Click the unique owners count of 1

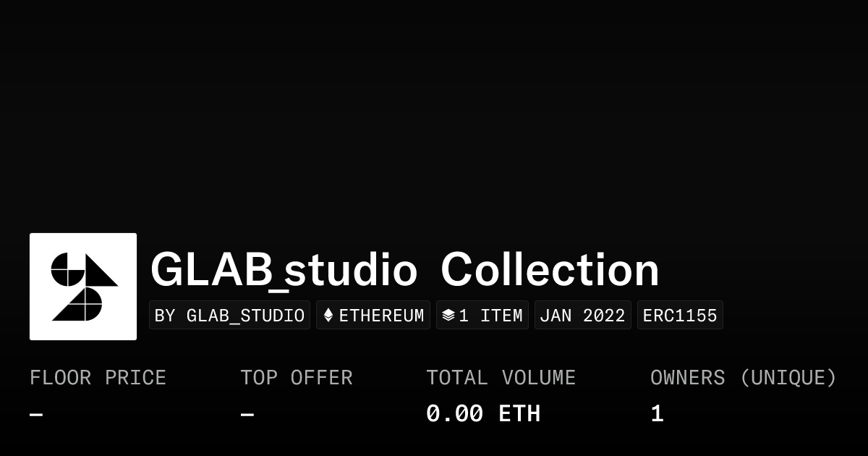click(x=657, y=414)
